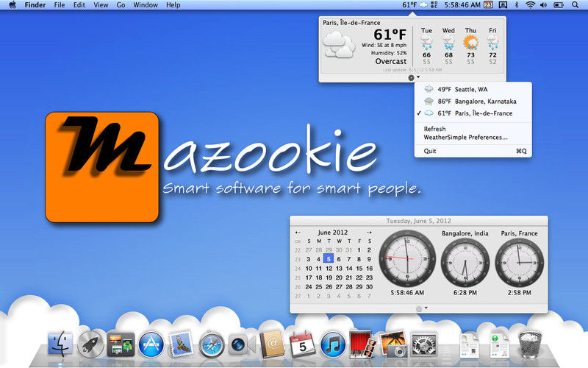Open the Trash in the dock
The image size is (588, 368).
click(530, 344)
